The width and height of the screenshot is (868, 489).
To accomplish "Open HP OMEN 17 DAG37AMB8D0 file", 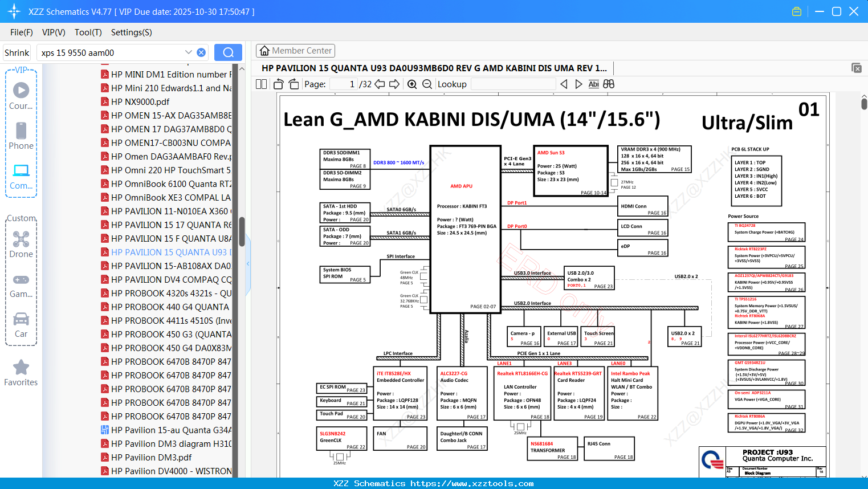I will point(166,129).
